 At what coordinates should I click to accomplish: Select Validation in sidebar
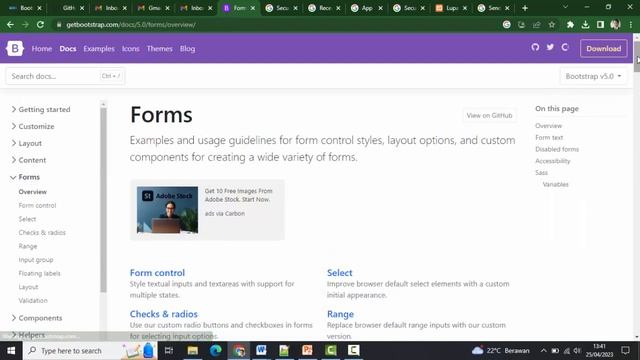tap(33, 300)
